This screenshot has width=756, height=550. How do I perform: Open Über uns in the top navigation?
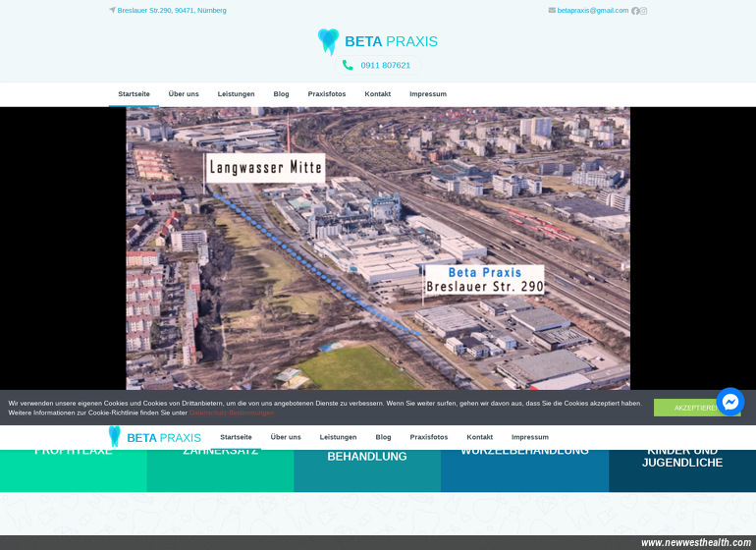pyautogui.click(x=184, y=94)
